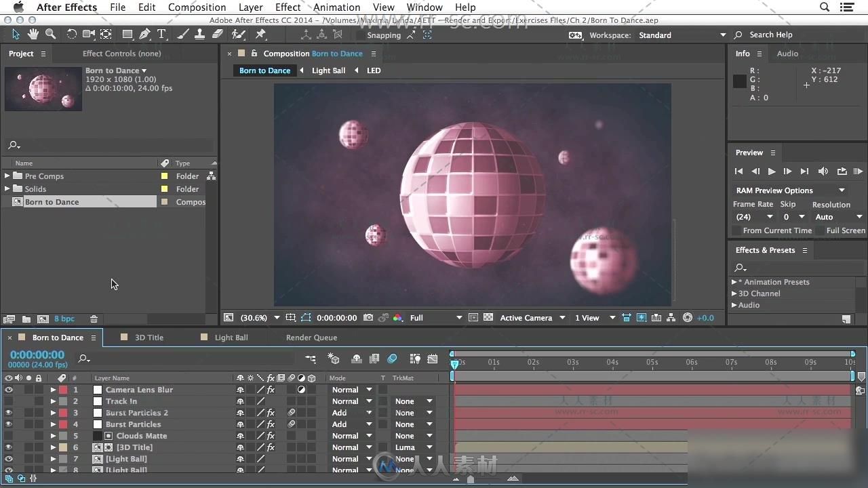The width and height of the screenshot is (868, 488).
Task: Select the Selection arrow tool
Action: coord(16,34)
